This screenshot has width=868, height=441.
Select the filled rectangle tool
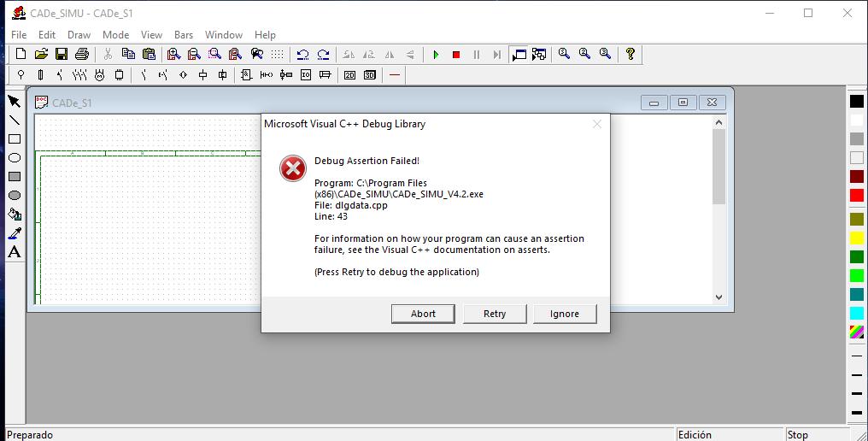pyautogui.click(x=15, y=177)
